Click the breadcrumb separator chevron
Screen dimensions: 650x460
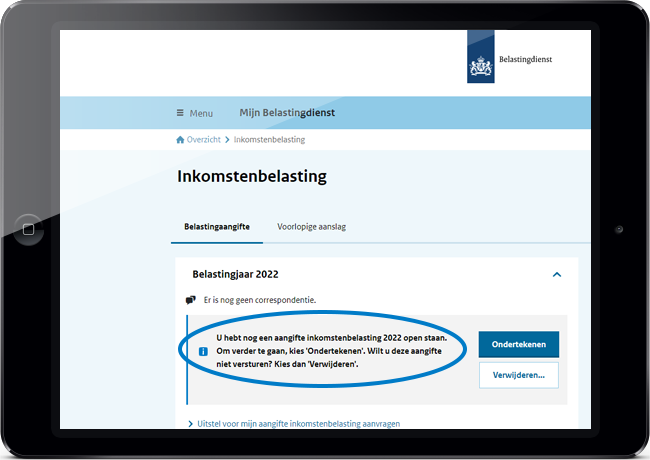pos(227,140)
